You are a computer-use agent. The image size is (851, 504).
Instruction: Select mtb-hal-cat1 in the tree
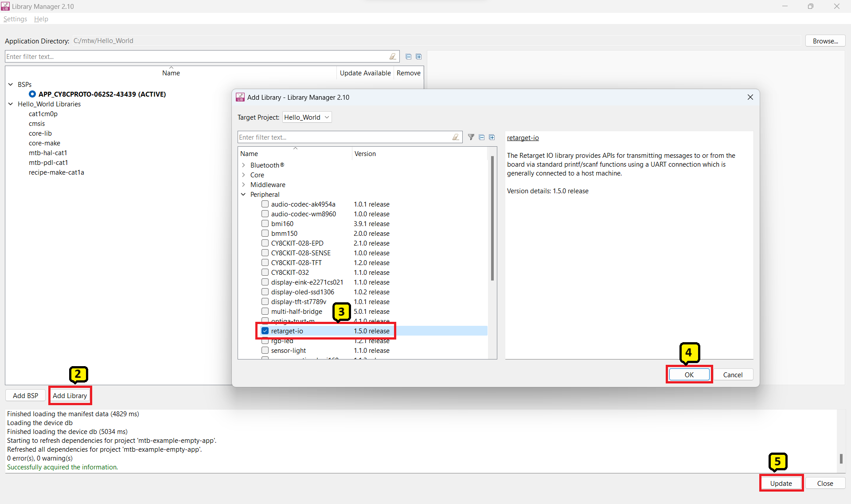(x=48, y=153)
